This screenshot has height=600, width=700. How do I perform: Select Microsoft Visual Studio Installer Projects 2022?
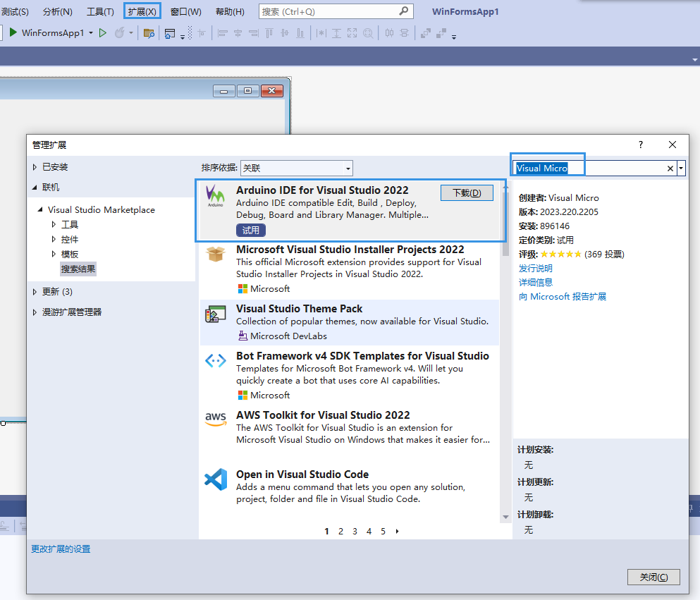pos(350,269)
